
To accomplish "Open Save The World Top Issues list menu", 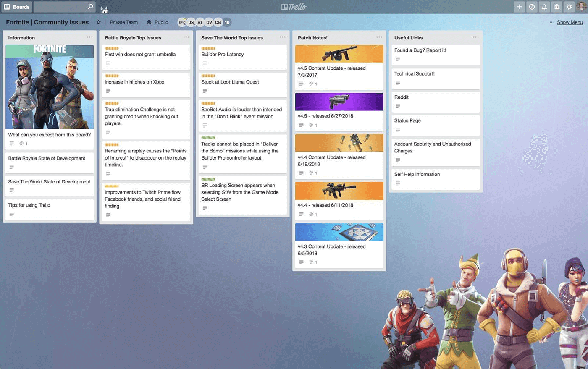I will tap(283, 37).
